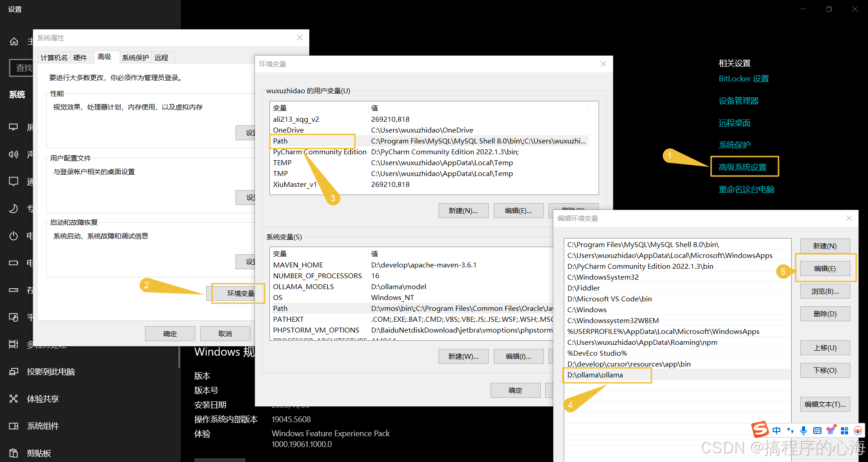This screenshot has width=868, height=462.
Task: Switch to the 计算机名 tab
Action: [x=54, y=57]
